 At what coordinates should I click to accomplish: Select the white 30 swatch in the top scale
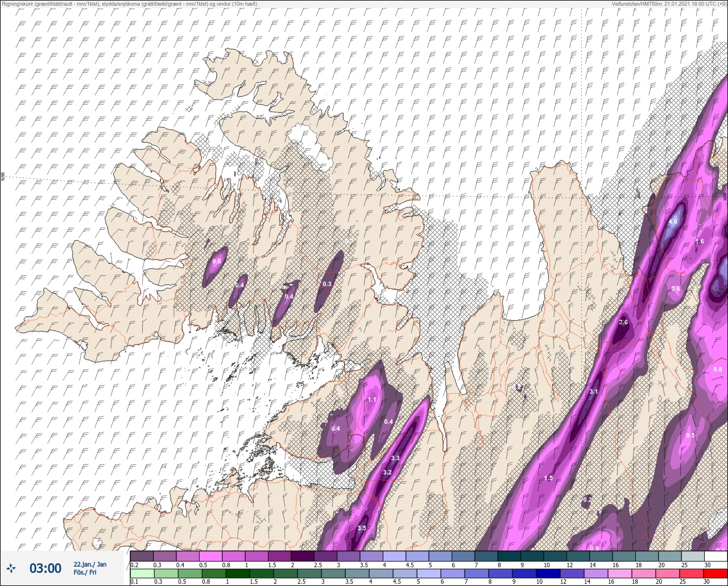point(715,556)
